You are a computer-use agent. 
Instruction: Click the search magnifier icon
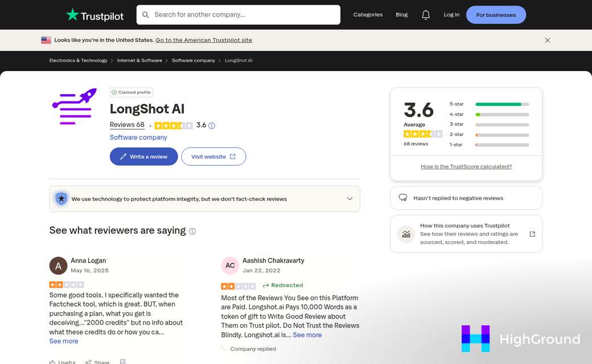tap(145, 15)
